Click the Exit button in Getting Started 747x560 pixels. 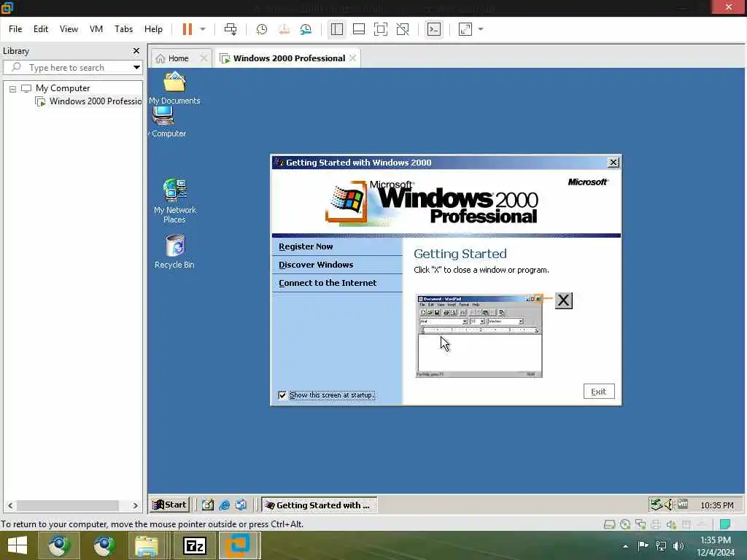tap(599, 392)
